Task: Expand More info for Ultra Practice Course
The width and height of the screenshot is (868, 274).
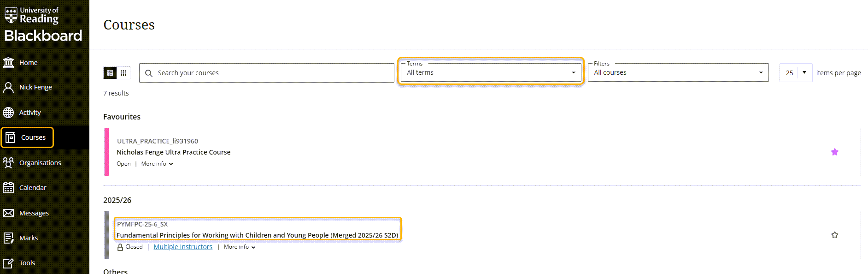Action: (157, 164)
